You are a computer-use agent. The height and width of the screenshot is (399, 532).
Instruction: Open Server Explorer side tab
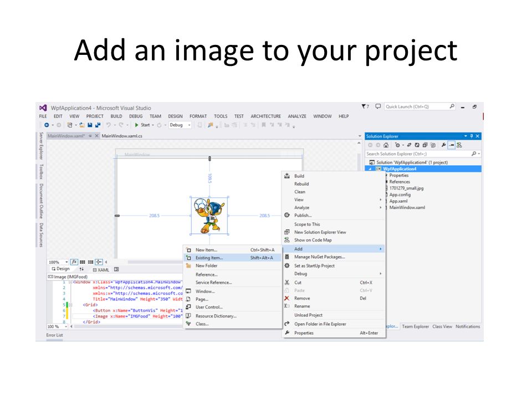point(40,146)
